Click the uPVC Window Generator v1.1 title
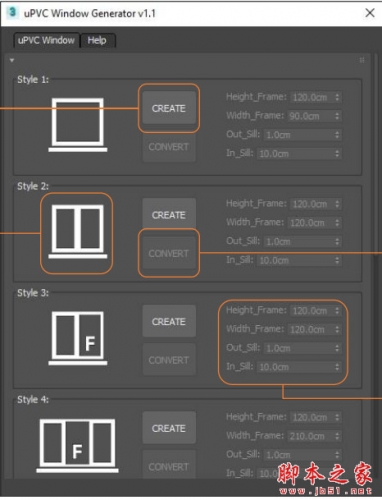This screenshot has width=382, height=500. click(x=90, y=14)
